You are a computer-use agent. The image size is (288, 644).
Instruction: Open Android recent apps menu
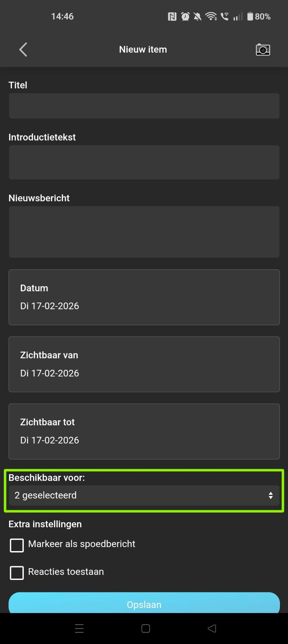tap(79, 628)
